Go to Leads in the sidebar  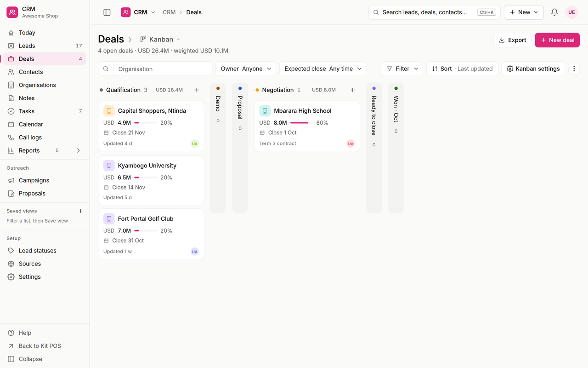(45, 46)
